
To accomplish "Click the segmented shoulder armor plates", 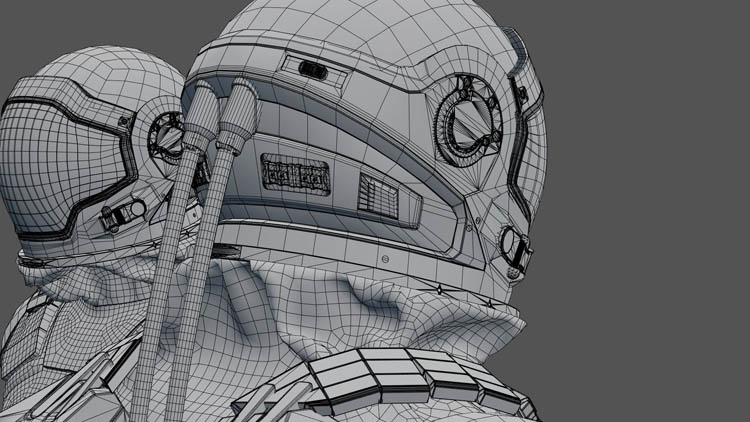I will point(400,380).
